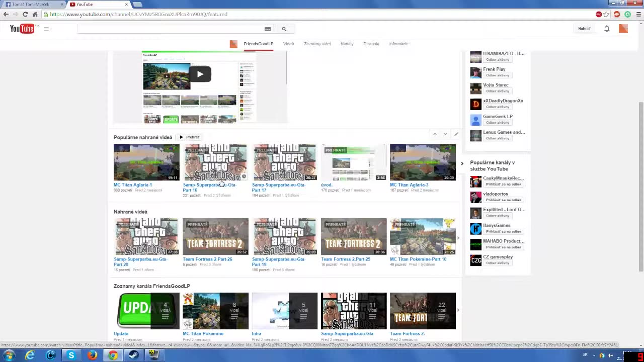Toggle the Odber aktívny button under Frenk Play
The image size is (644, 362).
tap(498, 75)
